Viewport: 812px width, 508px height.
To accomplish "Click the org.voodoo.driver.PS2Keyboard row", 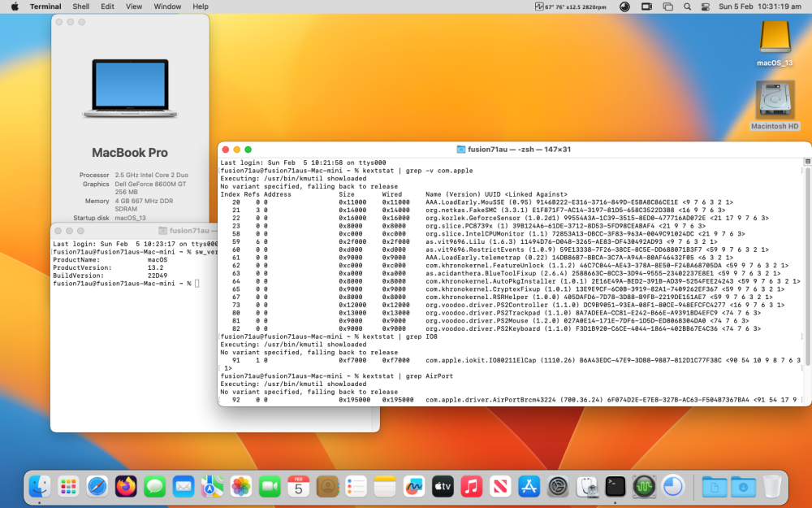I will click(x=496, y=328).
